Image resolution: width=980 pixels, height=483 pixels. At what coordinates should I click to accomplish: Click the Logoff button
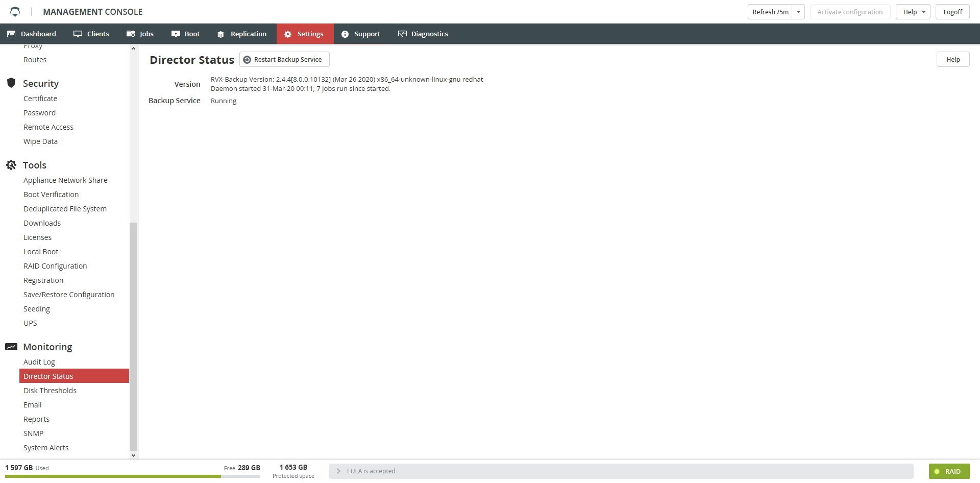[952, 12]
